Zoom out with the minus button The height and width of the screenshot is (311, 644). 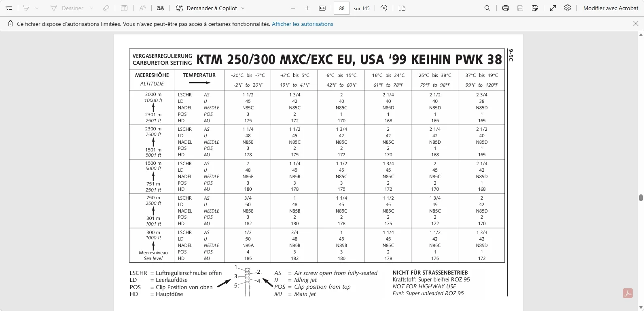293,8
